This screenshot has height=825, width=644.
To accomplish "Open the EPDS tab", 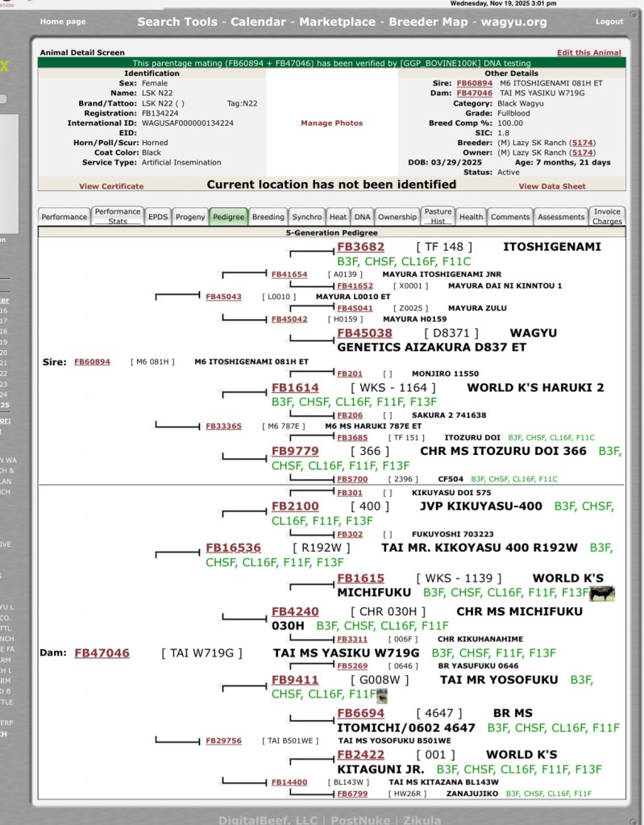I will 158,217.
